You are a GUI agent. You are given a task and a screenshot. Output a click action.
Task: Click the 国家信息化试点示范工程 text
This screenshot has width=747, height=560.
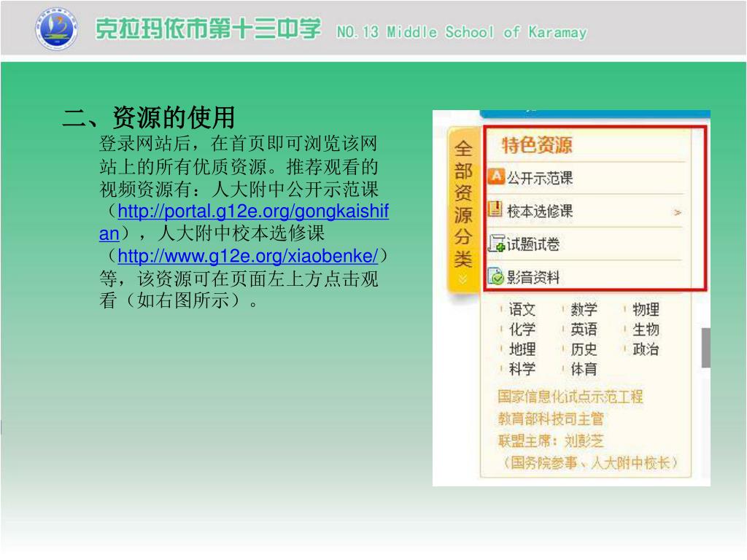click(x=570, y=397)
